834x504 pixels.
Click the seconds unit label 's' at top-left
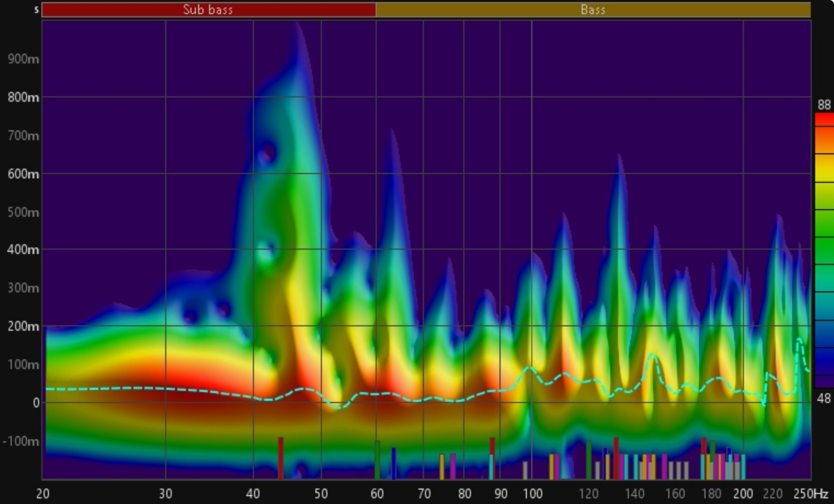37,9
